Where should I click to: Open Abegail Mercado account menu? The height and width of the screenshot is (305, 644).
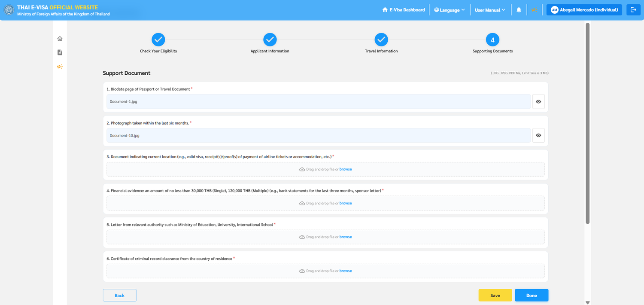(x=584, y=10)
